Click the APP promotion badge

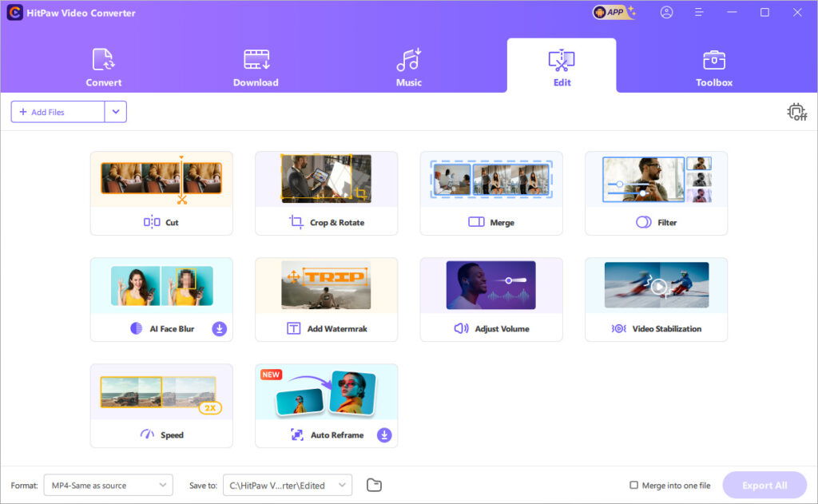613,12
